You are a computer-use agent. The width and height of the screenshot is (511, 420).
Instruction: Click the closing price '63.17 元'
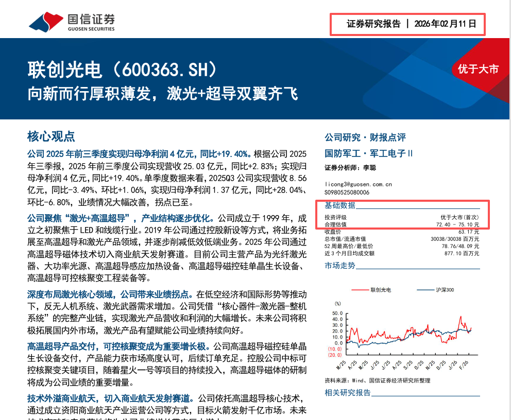point(469,232)
